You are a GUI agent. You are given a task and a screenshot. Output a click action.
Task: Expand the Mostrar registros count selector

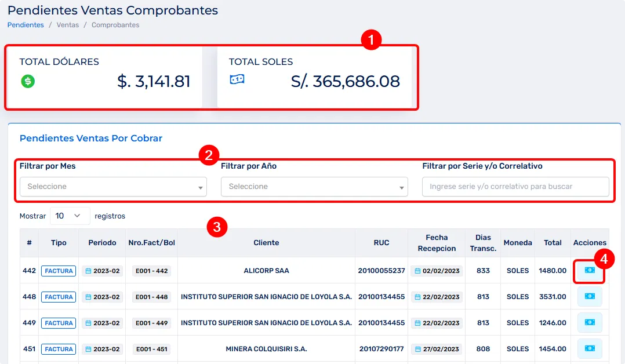[x=70, y=216]
